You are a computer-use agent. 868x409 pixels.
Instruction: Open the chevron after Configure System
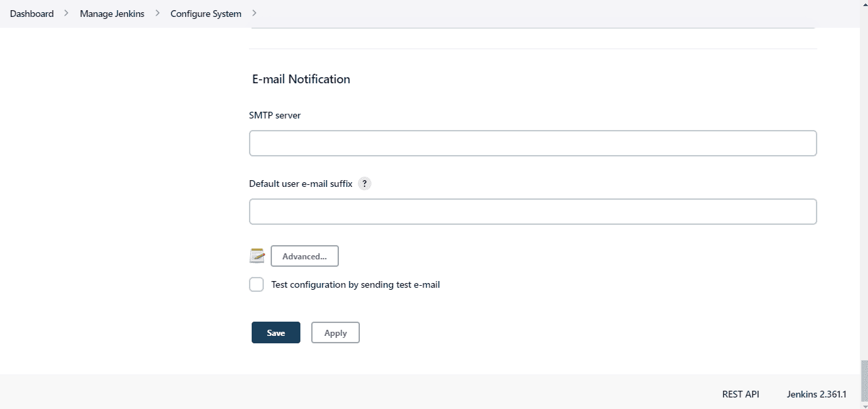pos(254,13)
